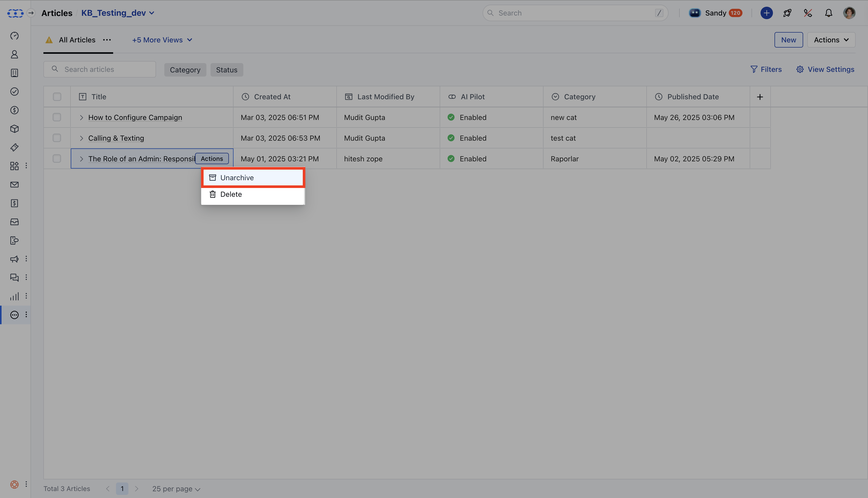Viewport: 868px width, 498px height.
Task: Click the phone call icon in header
Action: tap(808, 13)
